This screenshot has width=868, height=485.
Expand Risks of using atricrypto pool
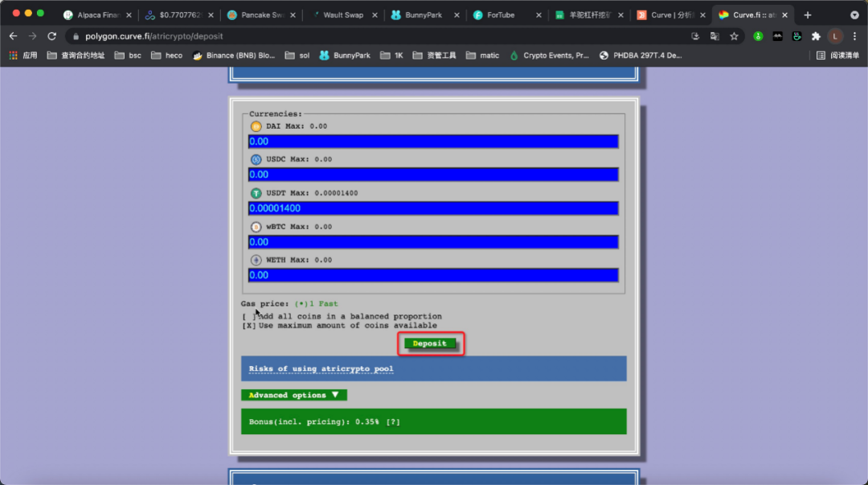321,368
